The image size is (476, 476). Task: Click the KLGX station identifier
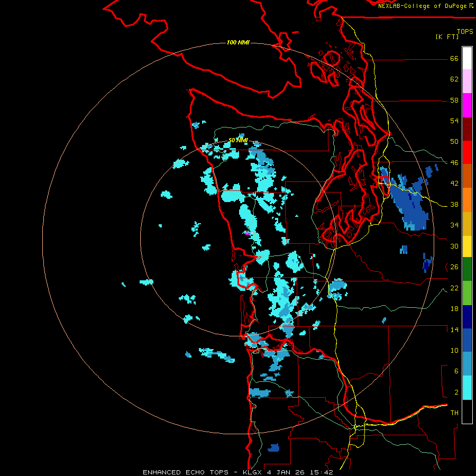(252, 472)
